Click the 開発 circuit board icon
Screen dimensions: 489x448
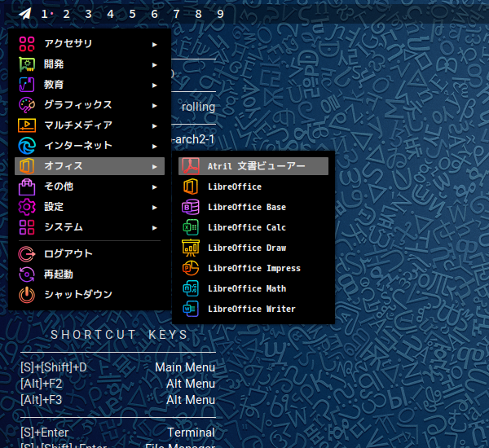pos(27,64)
